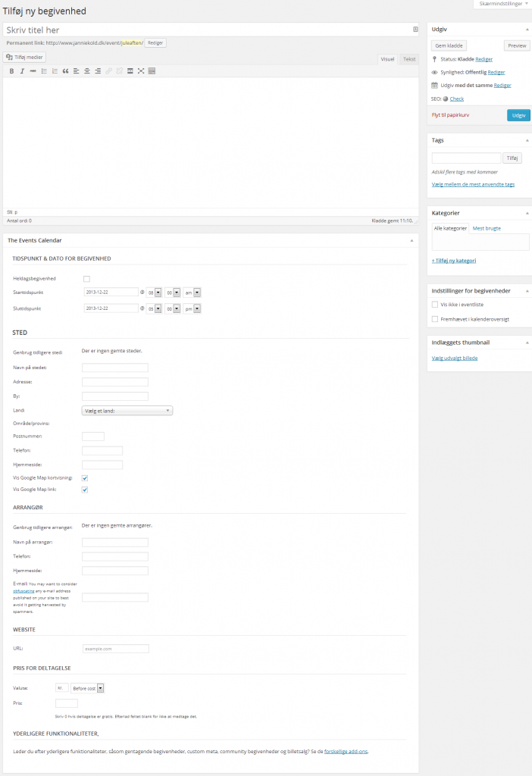Viewport: 532px width, 776px height.
Task: Select the Alle kategorier tab
Action: (450, 229)
